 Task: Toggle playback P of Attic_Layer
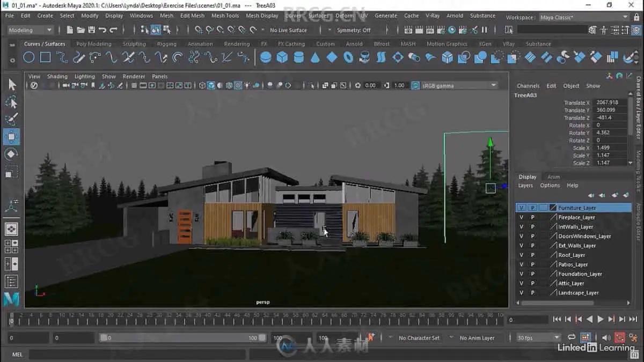(532, 283)
